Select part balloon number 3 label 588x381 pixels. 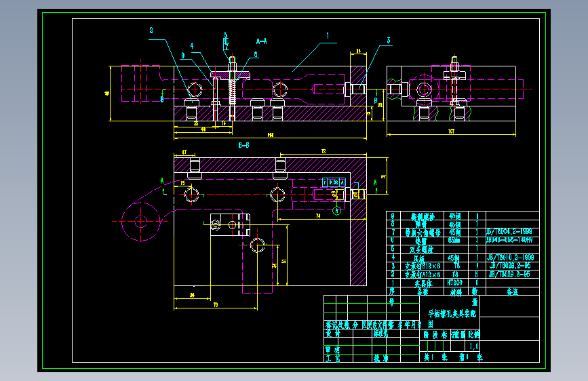(x=389, y=41)
